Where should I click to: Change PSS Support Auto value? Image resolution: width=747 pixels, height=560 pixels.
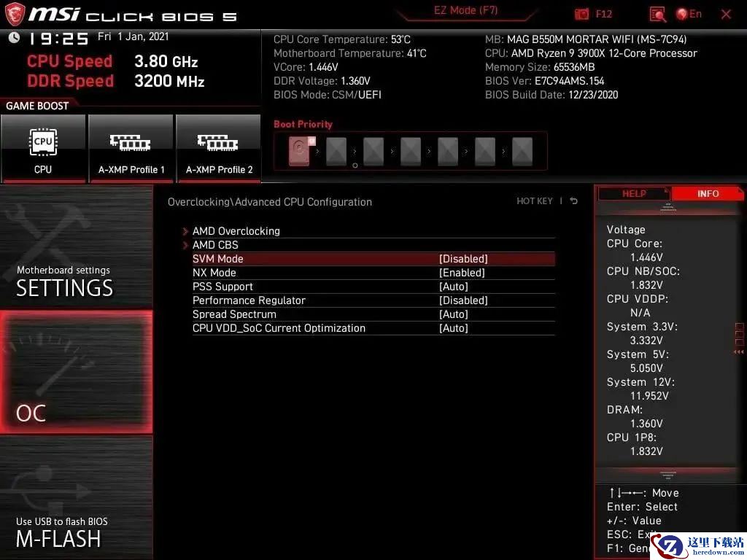pos(454,286)
